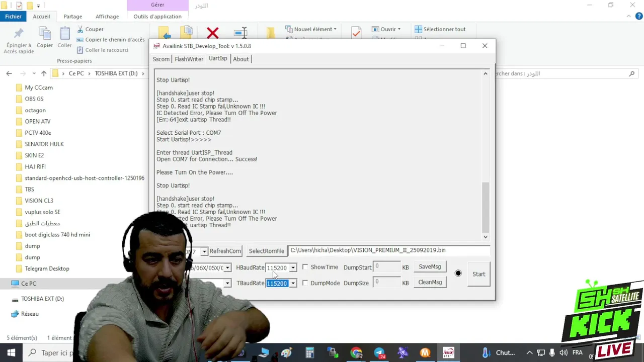Open the chip type 06X/05X dropdown
The image size is (644, 362).
click(227, 268)
